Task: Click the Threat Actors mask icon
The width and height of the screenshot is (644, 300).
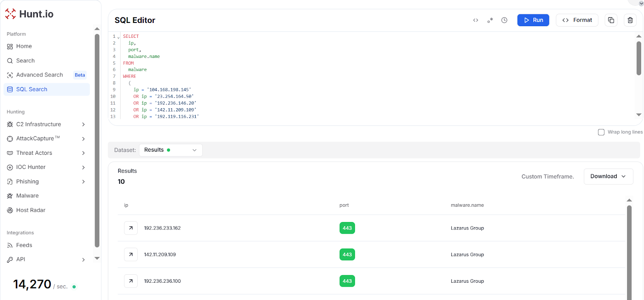Action: point(10,153)
